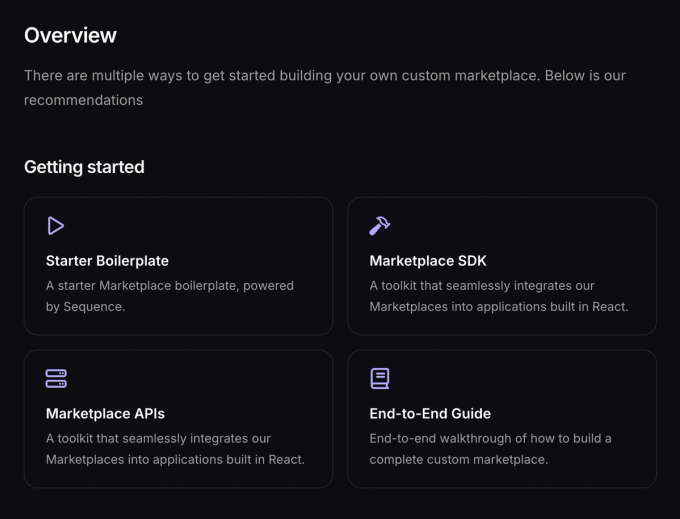
Task: Open the Marketplace SDK title link
Action: coord(428,261)
